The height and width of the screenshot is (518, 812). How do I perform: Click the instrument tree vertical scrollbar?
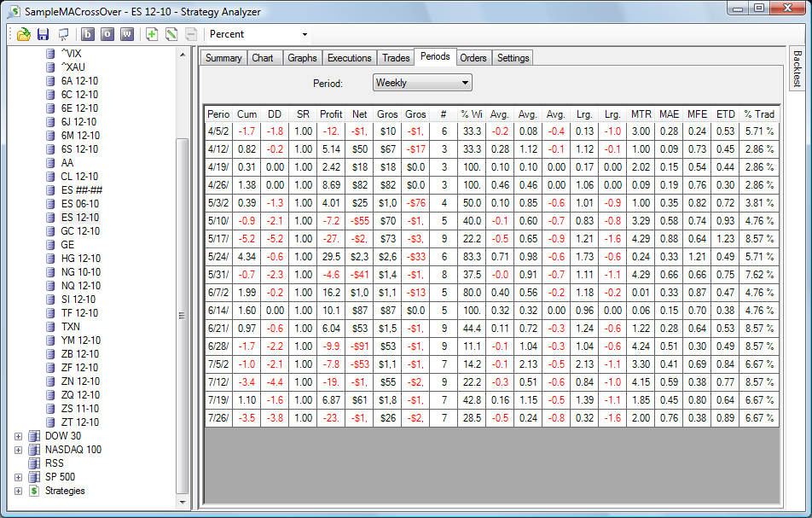(x=181, y=314)
